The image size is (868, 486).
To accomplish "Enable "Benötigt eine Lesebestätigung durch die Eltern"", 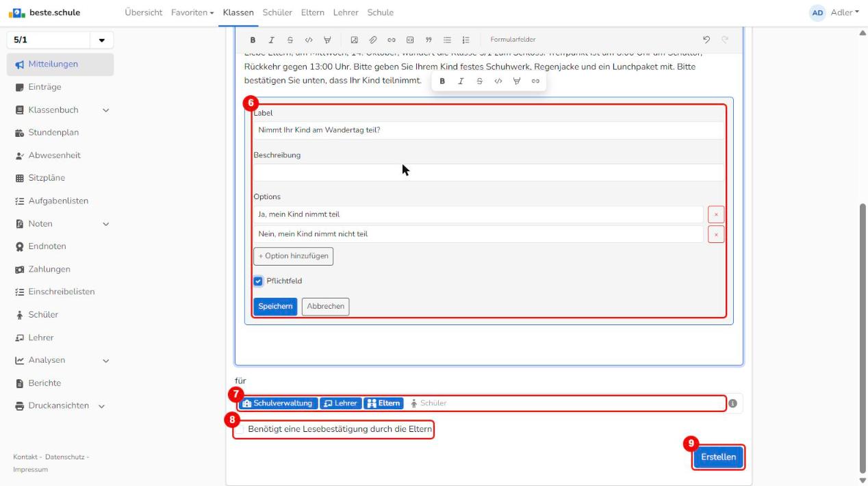I will pyautogui.click(x=240, y=429).
